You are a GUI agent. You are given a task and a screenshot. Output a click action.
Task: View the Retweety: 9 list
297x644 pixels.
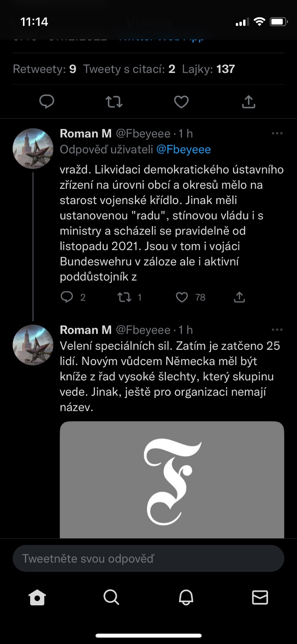(45, 69)
